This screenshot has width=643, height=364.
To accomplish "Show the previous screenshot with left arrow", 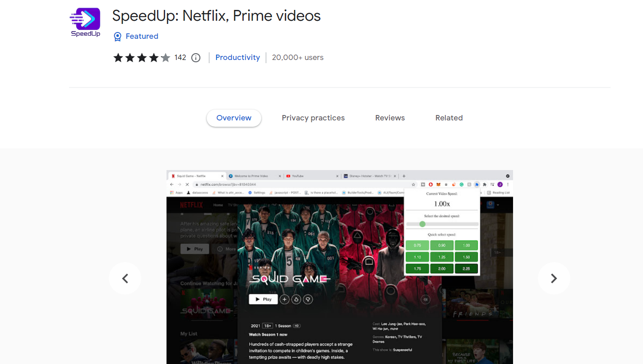I will 125,279.
